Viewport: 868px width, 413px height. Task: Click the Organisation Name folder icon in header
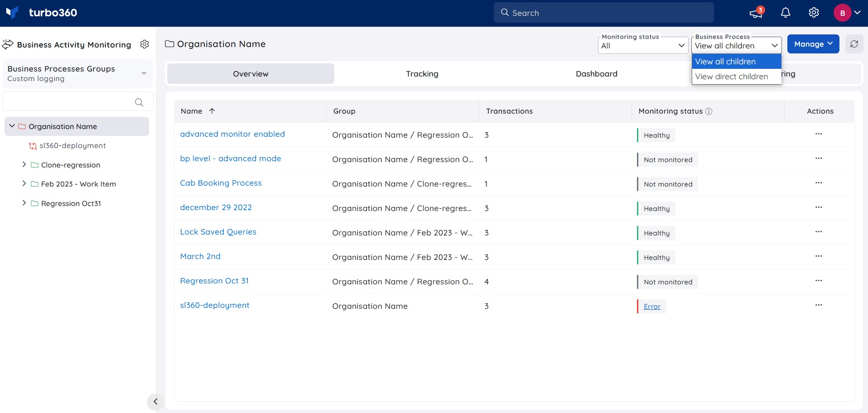(169, 44)
